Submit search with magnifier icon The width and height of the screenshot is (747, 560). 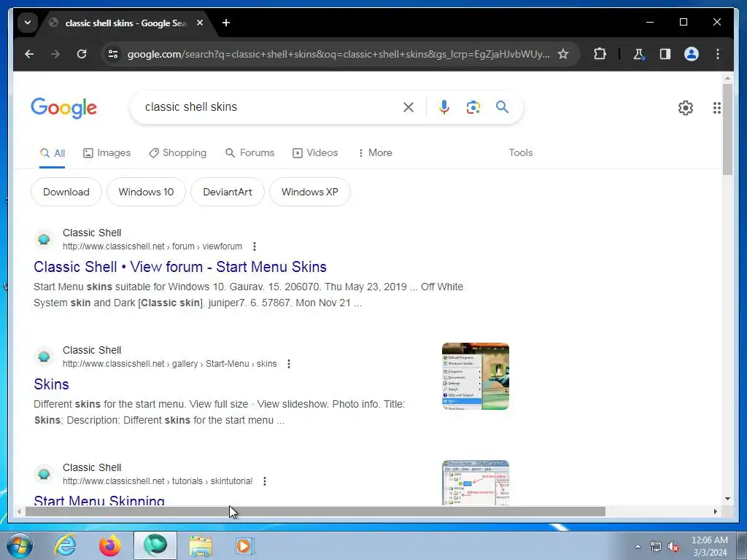tap(502, 107)
